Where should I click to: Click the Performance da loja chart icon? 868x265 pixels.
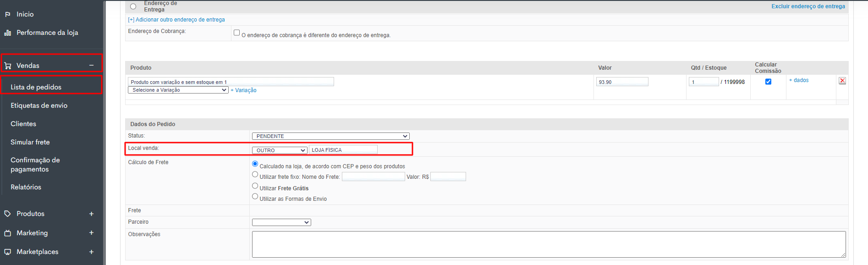[7, 33]
